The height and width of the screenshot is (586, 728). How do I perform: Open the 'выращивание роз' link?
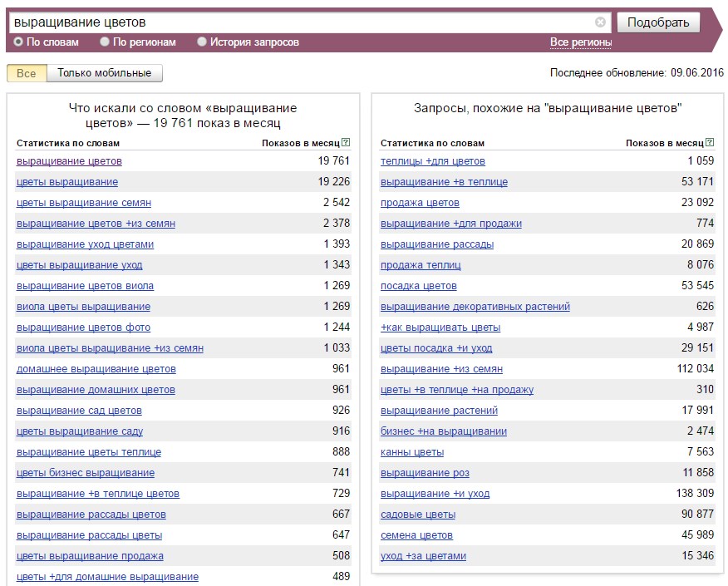pos(425,473)
